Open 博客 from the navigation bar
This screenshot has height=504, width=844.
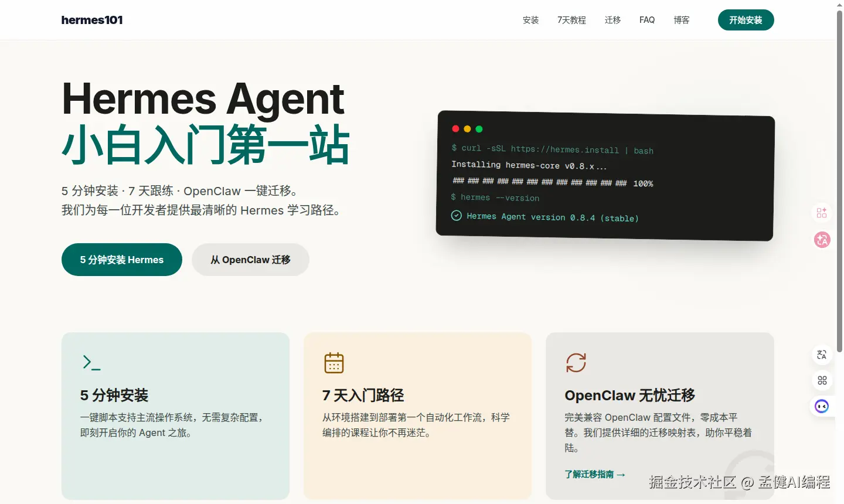(x=681, y=19)
